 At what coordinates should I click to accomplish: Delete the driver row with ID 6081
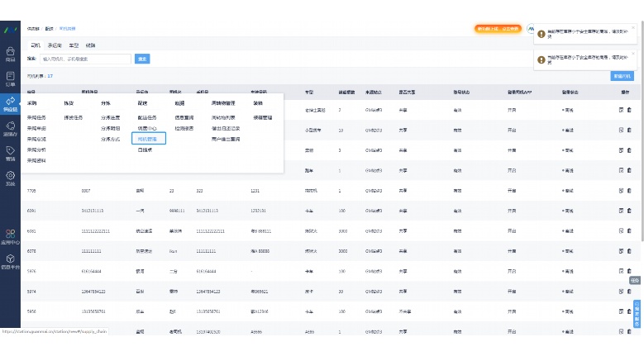click(629, 231)
